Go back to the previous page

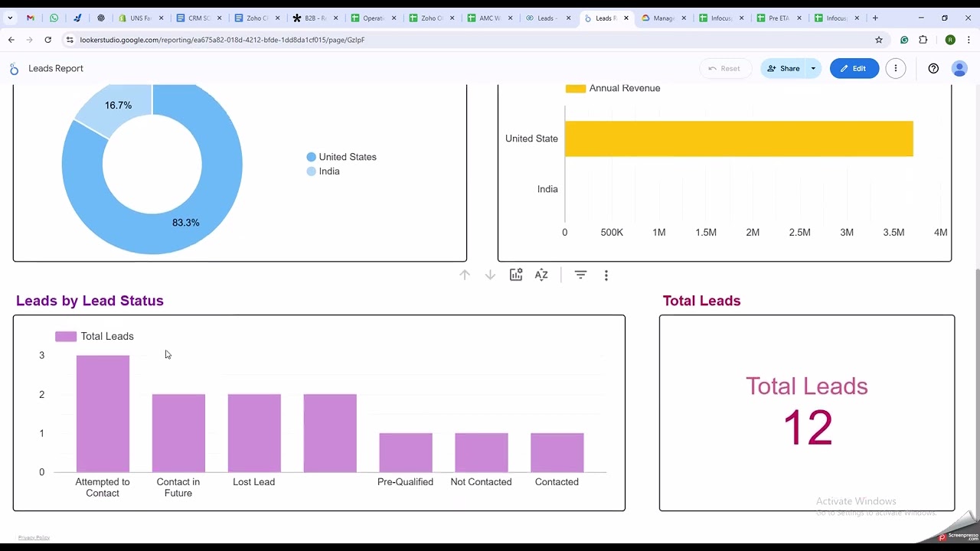(11, 40)
